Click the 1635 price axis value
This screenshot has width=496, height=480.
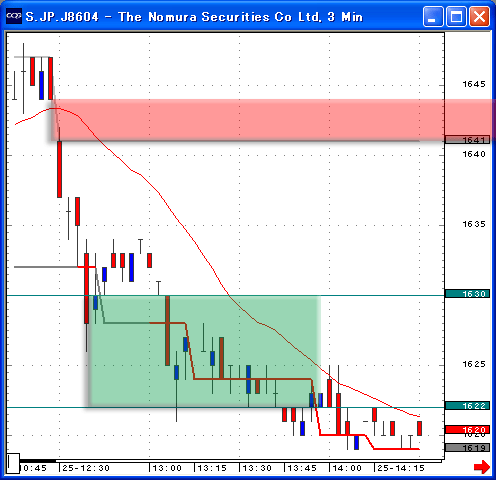click(474, 224)
